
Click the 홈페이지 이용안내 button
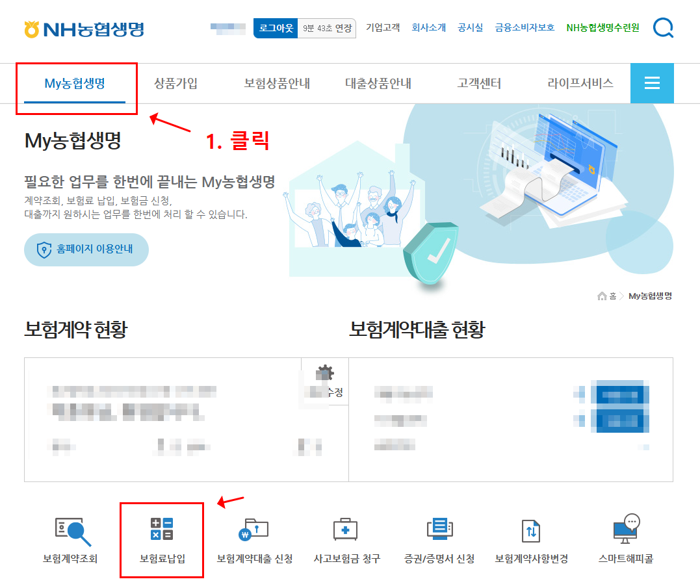[86, 249]
